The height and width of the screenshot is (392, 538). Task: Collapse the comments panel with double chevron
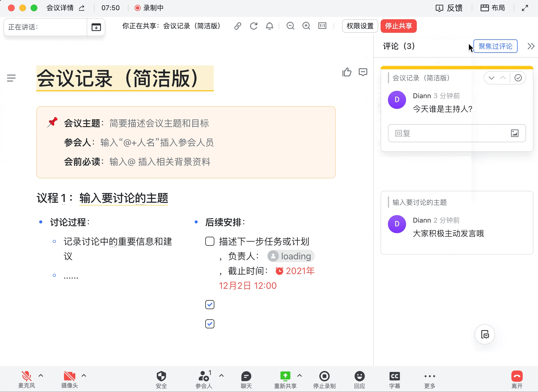531,46
